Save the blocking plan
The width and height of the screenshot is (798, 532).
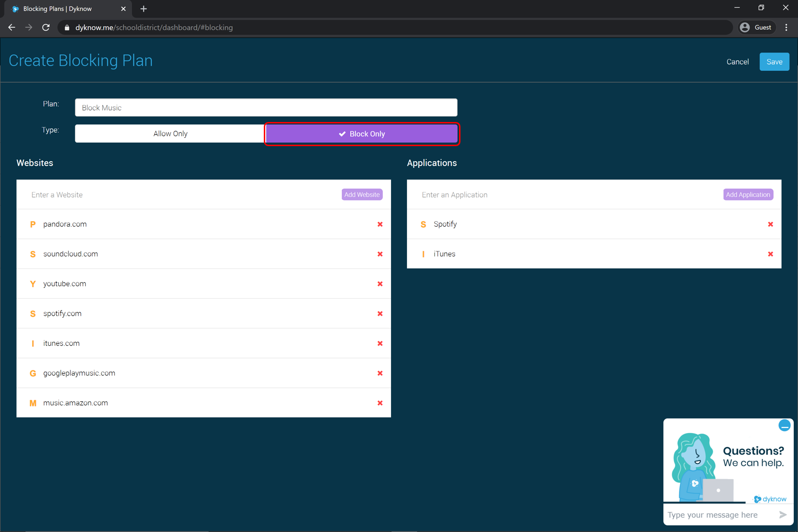[774, 62]
